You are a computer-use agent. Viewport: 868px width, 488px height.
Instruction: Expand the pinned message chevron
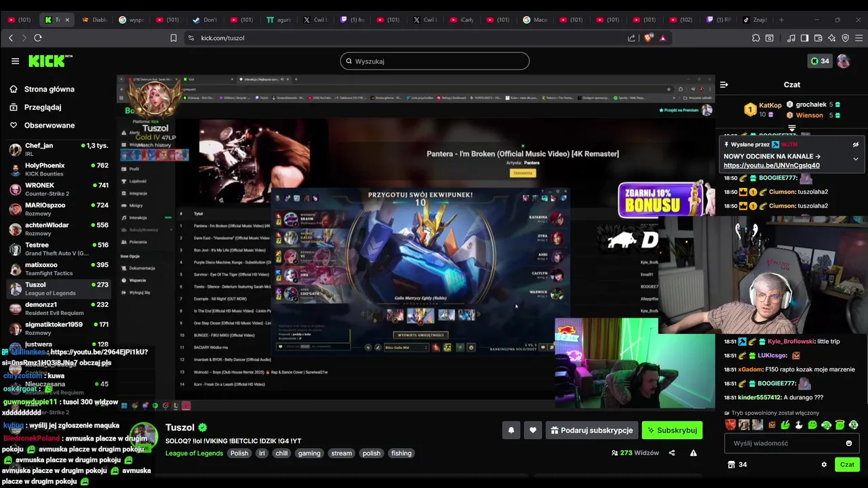tap(855, 159)
